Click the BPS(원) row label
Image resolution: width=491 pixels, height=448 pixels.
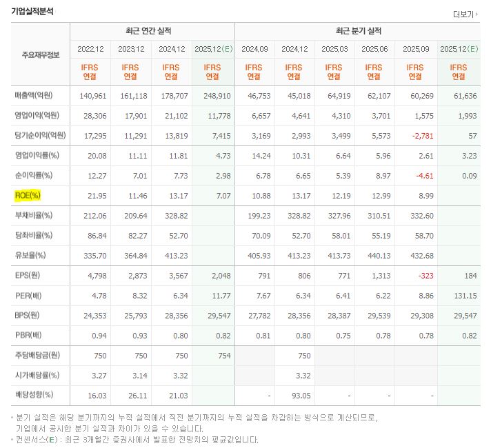click(28, 315)
